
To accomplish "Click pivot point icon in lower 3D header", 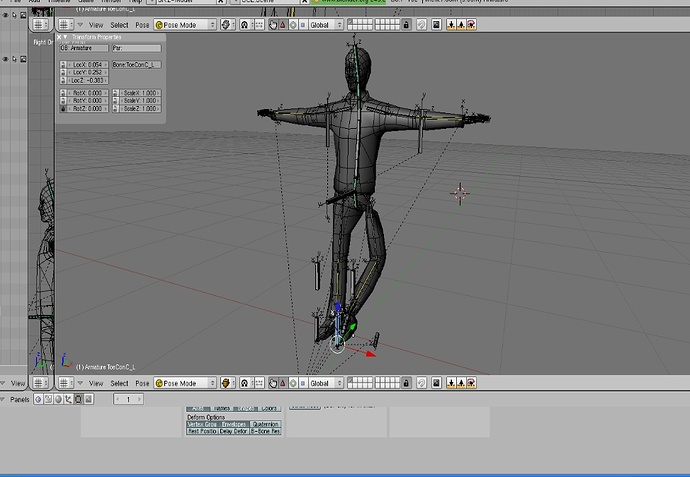I will (x=245, y=383).
